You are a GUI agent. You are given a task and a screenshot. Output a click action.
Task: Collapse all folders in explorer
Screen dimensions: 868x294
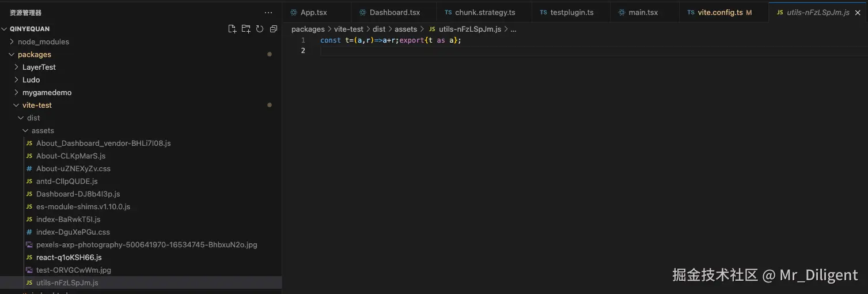point(274,29)
